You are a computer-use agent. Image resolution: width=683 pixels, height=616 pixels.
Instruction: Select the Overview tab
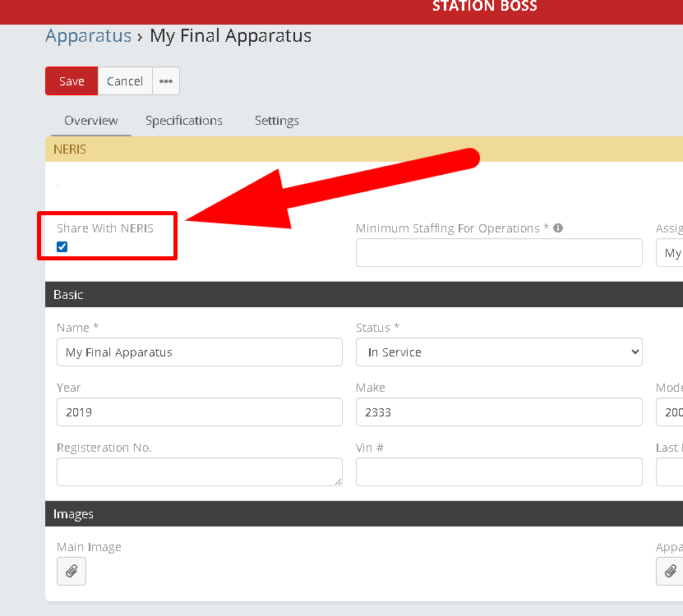click(x=91, y=121)
